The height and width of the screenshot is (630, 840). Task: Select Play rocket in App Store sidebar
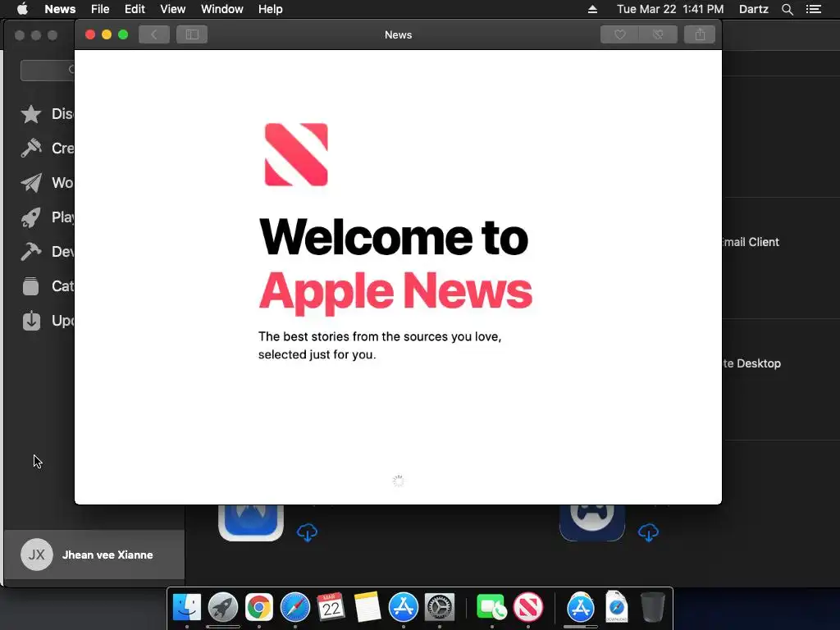(31, 217)
